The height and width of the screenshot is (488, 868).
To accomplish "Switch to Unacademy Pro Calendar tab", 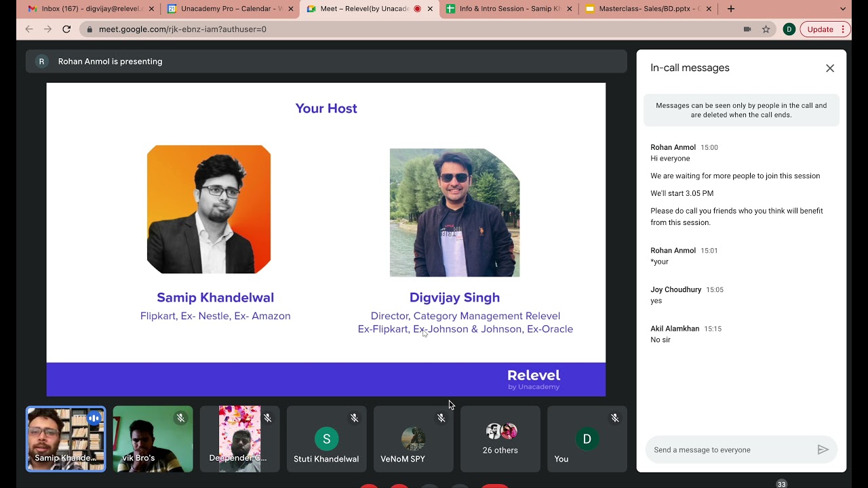I will (x=231, y=9).
